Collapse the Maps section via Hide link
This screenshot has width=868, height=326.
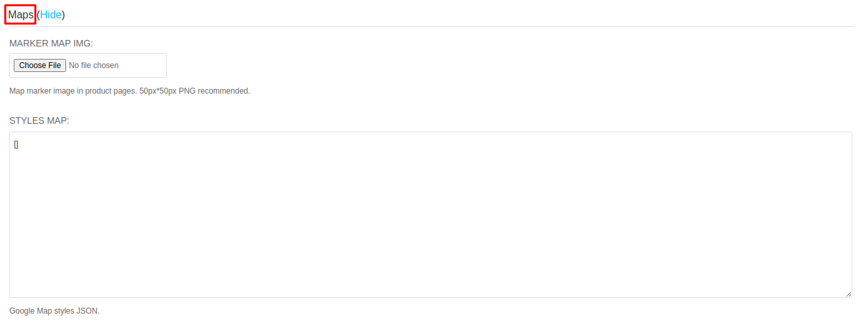(51, 14)
